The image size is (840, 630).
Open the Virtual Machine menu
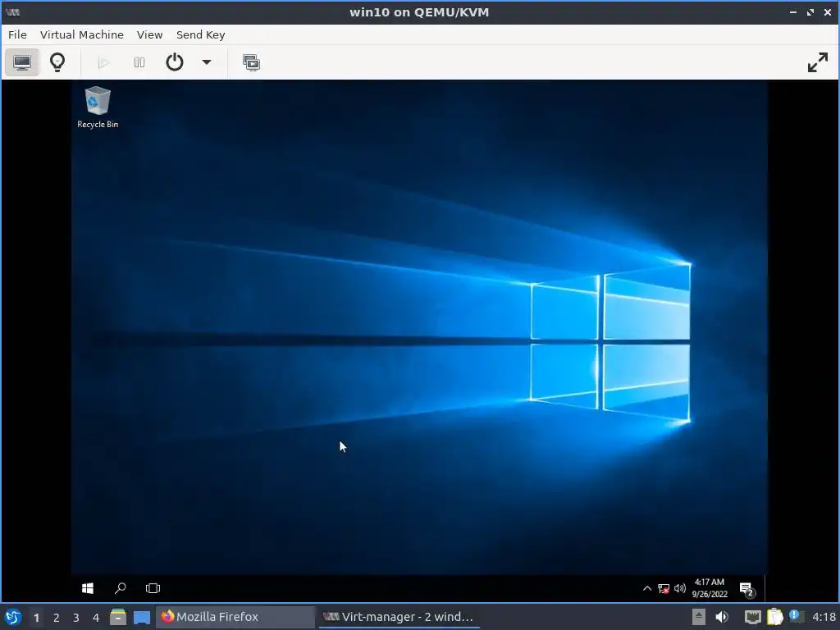click(82, 34)
